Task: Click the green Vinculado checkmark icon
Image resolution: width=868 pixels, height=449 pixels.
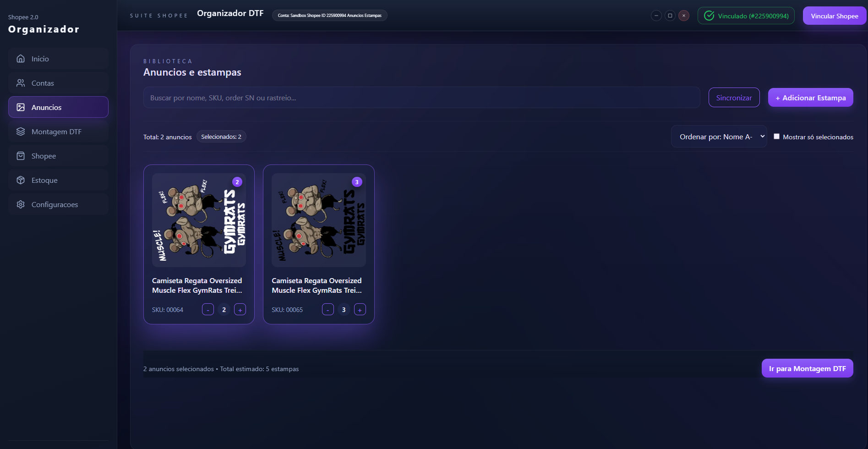Action: coord(709,16)
